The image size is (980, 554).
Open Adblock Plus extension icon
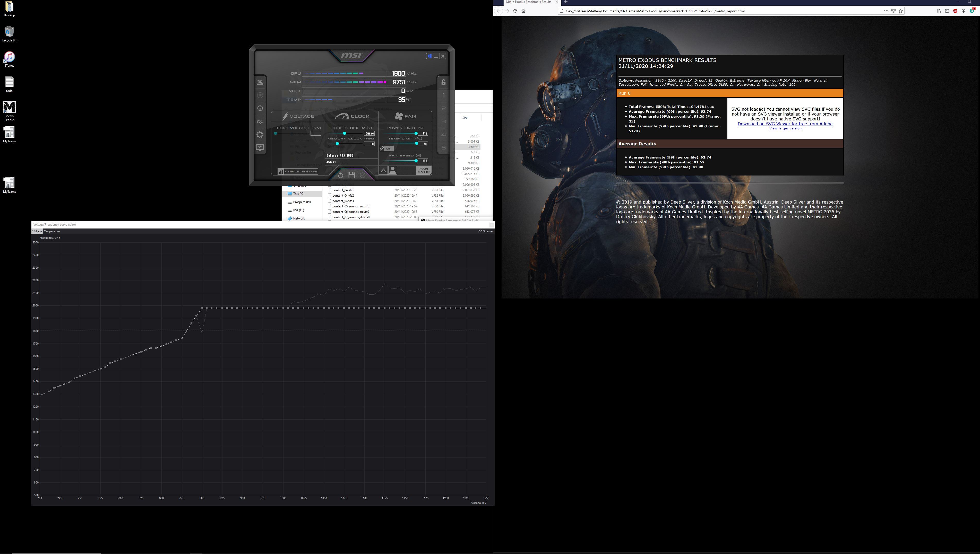(955, 11)
